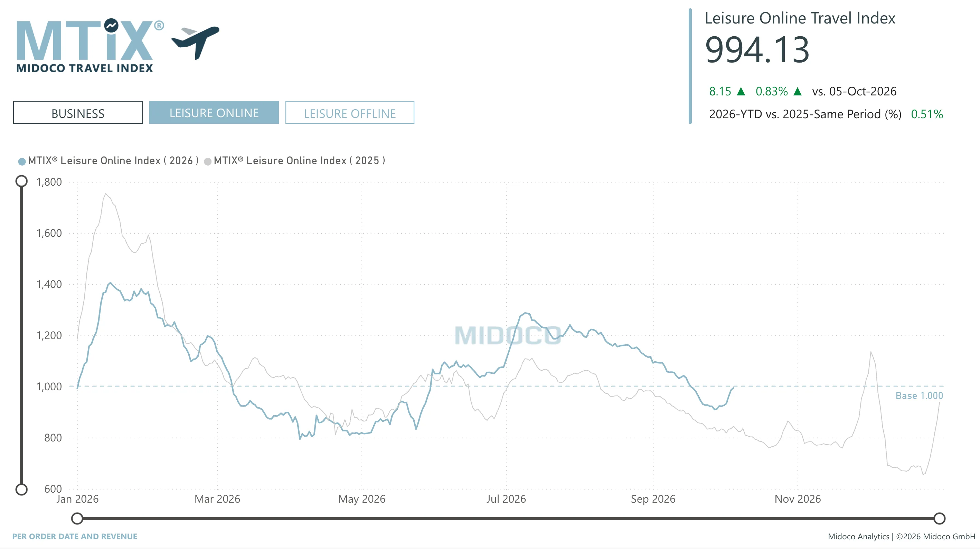Toggle the 2025 Leisure Online Index legend marker
Screen dimensions: 980x549
(208, 161)
